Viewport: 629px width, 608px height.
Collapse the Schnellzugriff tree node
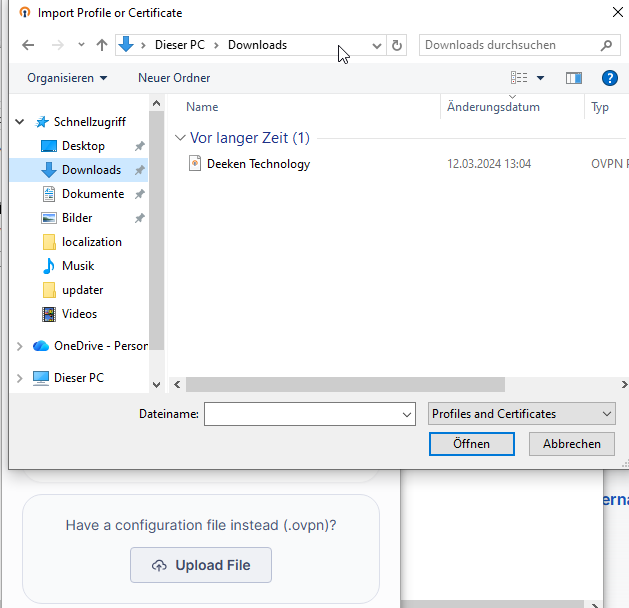[20, 122]
